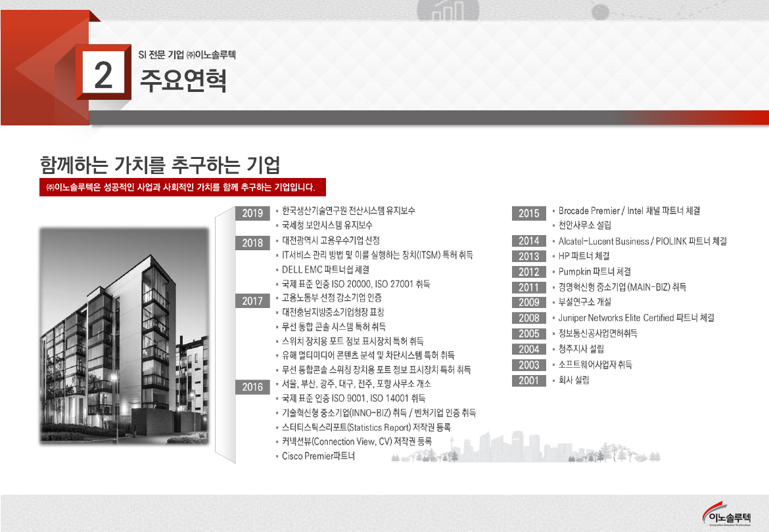Select the 2016 year label

pos(252,387)
